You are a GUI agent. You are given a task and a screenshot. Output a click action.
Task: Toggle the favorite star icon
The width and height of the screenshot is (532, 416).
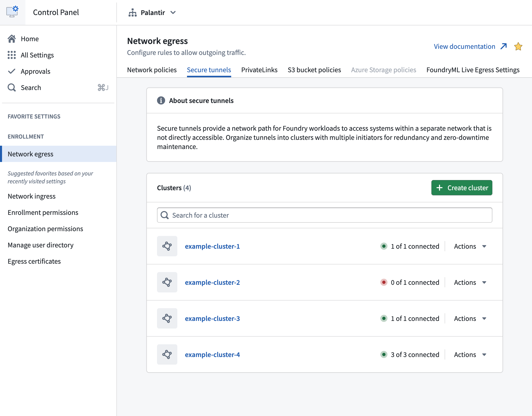pyautogui.click(x=518, y=47)
